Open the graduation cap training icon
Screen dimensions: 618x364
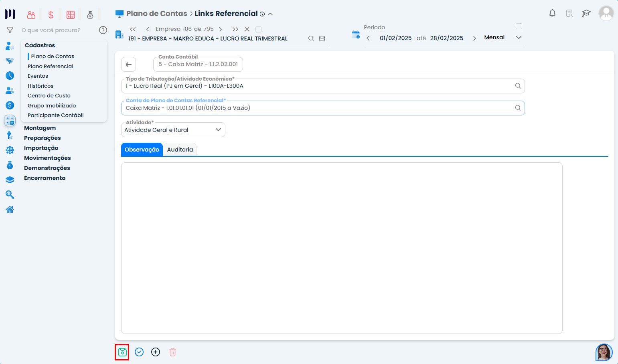[x=586, y=13]
